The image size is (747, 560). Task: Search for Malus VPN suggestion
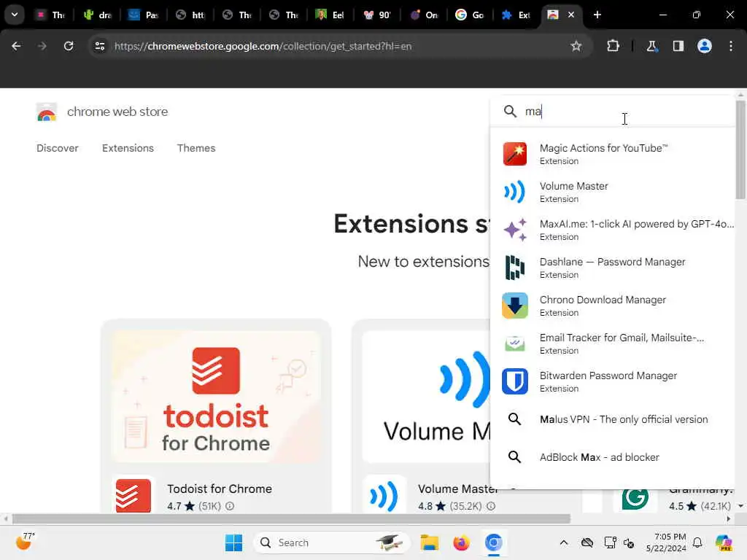pyautogui.click(x=612, y=419)
